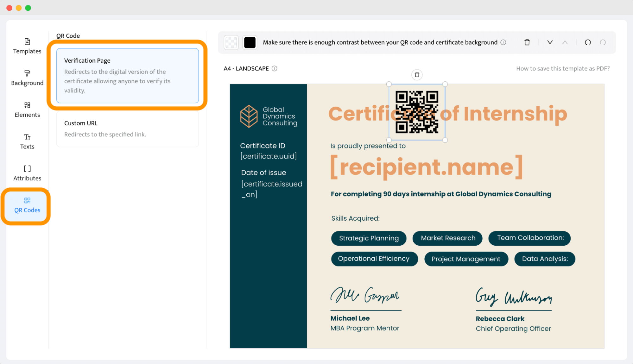Click trash icon above the QR code
The height and width of the screenshot is (364, 633).
pyautogui.click(x=417, y=75)
